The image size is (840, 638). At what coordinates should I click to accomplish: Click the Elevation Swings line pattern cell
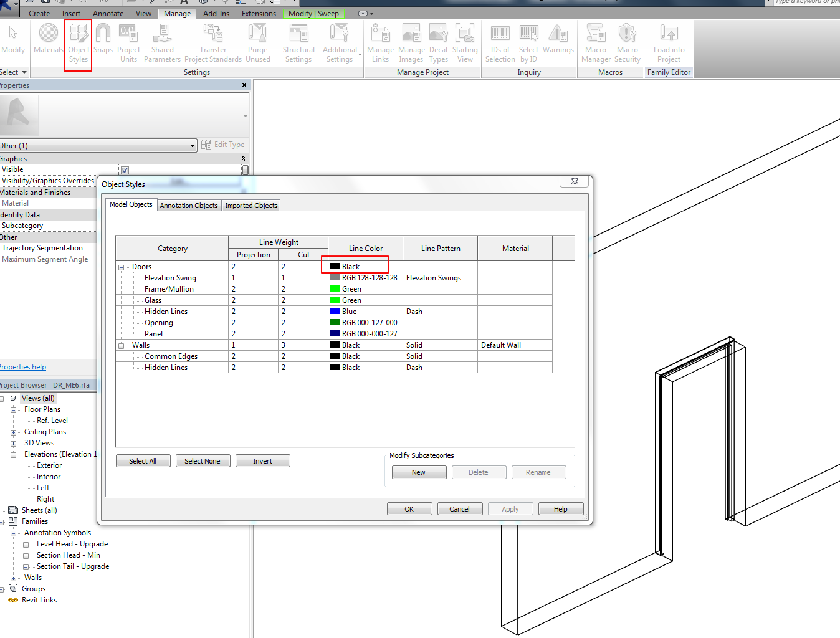tap(440, 278)
